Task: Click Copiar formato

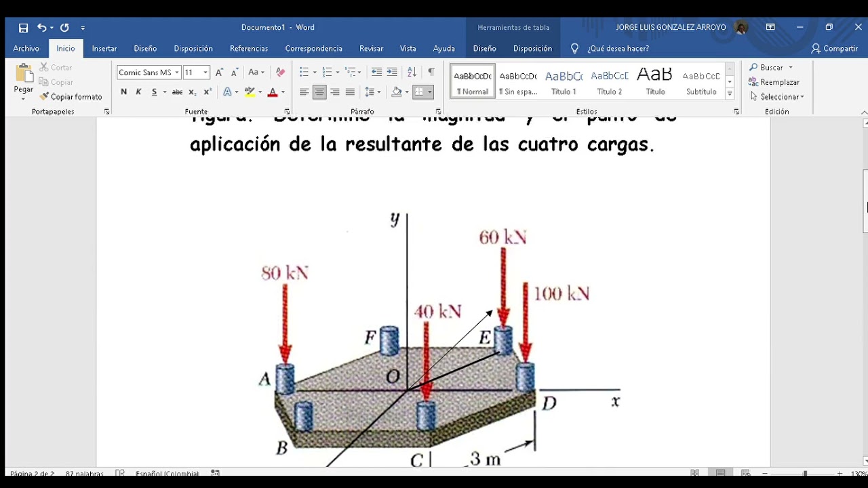Action: pos(71,97)
